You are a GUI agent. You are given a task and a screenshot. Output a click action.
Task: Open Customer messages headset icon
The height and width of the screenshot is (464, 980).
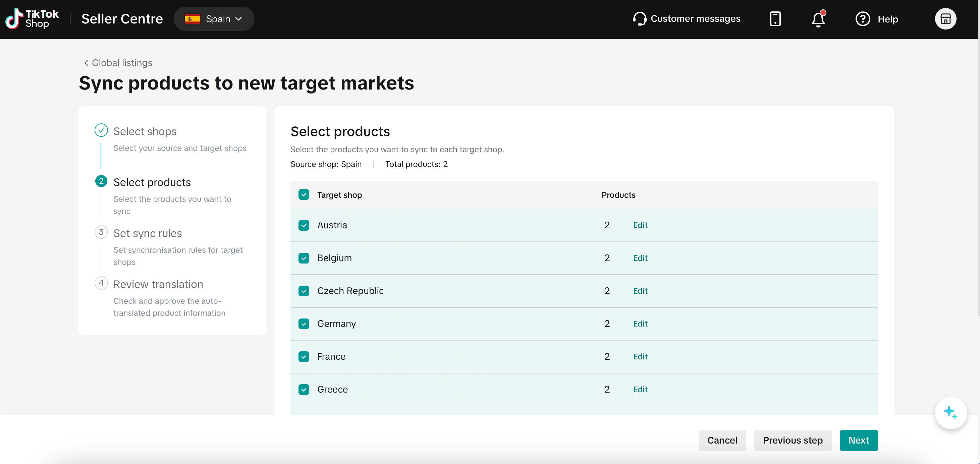point(640,19)
